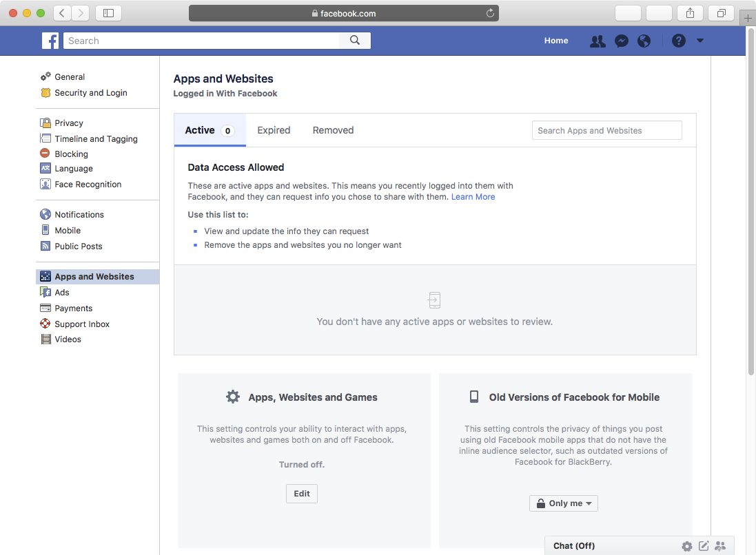Click the Blocking red circle icon
Viewport: 756px width, 555px height.
(x=45, y=153)
